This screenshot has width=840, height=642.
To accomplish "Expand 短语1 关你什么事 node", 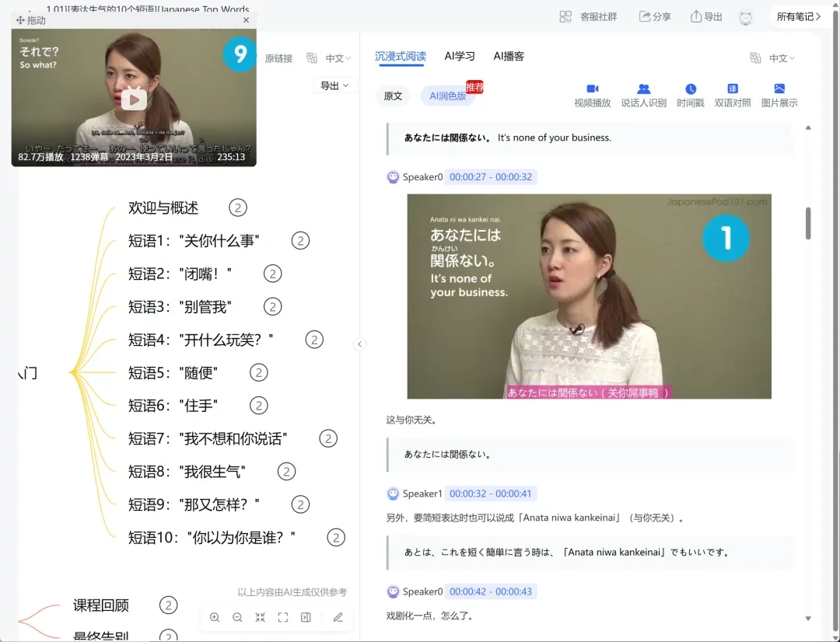I will coord(300,241).
